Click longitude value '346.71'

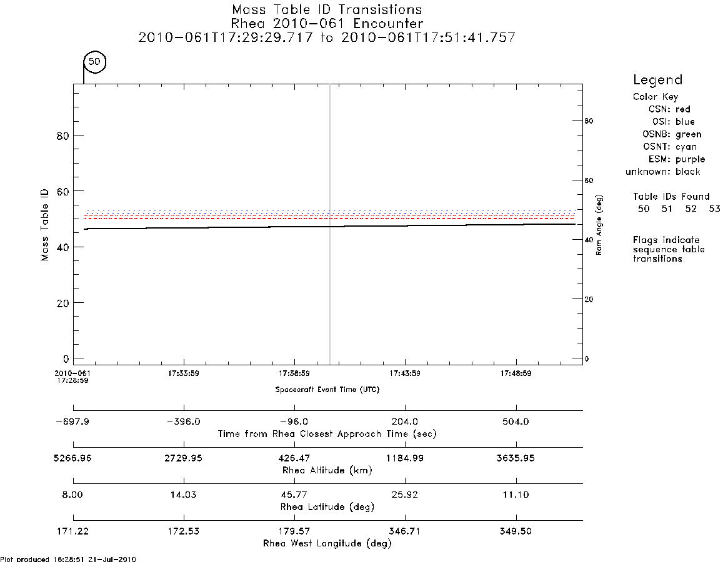(x=405, y=531)
